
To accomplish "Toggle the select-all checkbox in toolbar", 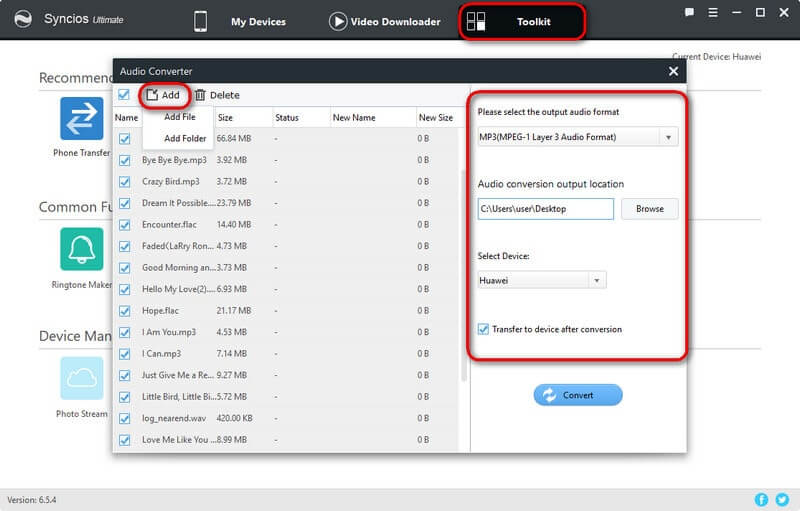I will (x=123, y=94).
